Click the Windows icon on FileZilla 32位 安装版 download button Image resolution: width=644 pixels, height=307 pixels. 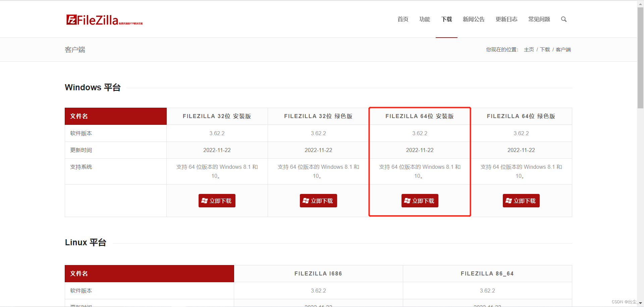coord(205,200)
